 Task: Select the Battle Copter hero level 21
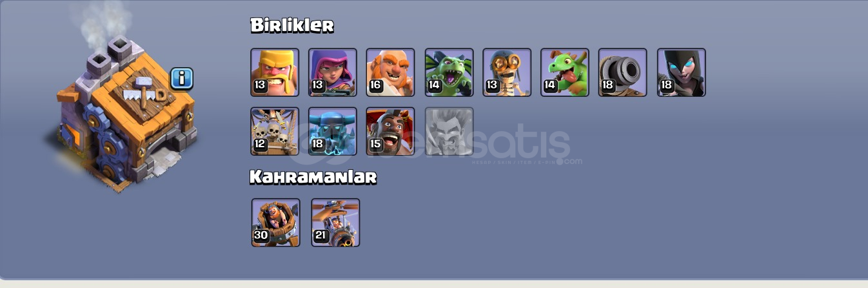(335, 222)
